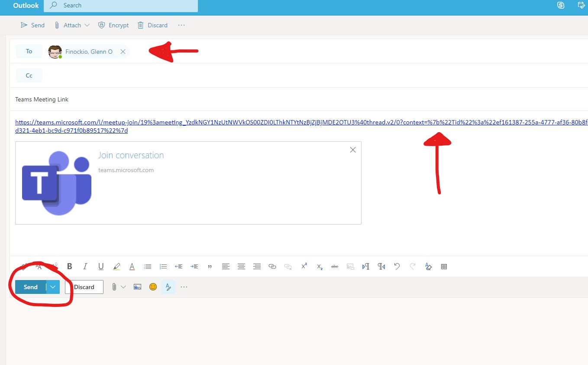Align text to the left

[x=226, y=267]
